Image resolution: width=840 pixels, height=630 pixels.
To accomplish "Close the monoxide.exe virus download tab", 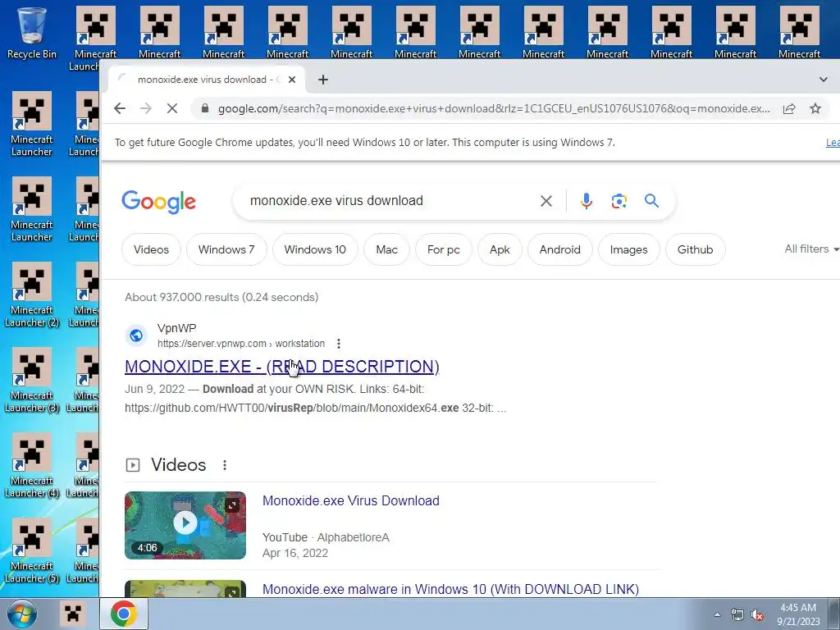I will click(292, 80).
